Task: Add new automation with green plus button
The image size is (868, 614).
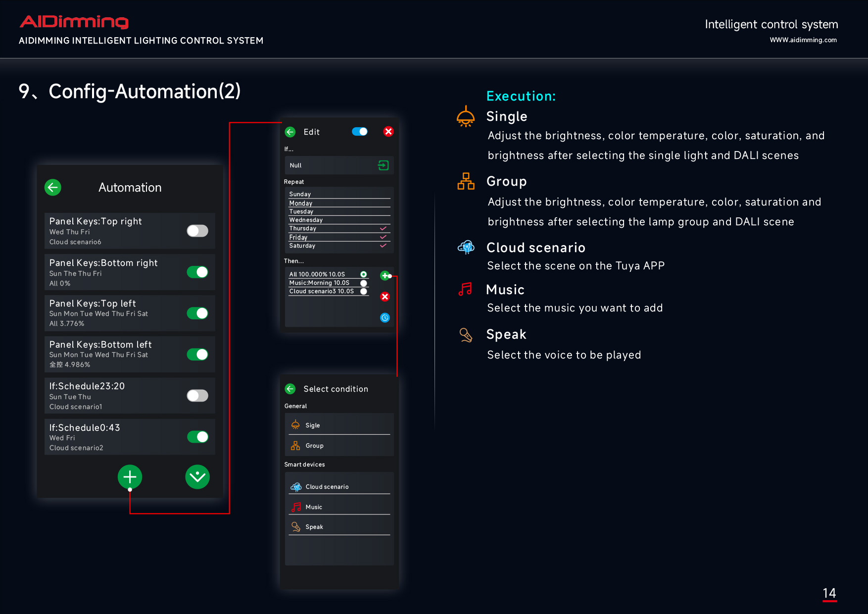Action: (130, 477)
